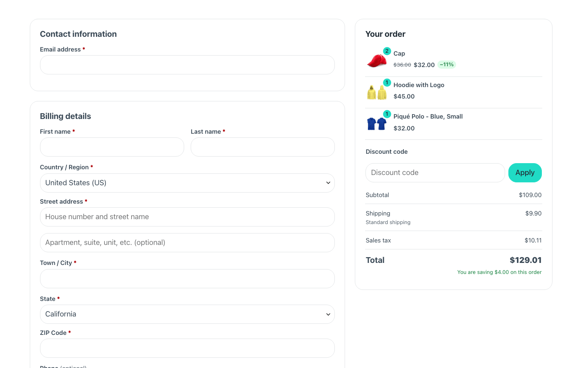Click the "Standard shipping" label
This screenshot has width=588, height=368.
[388, 222]
